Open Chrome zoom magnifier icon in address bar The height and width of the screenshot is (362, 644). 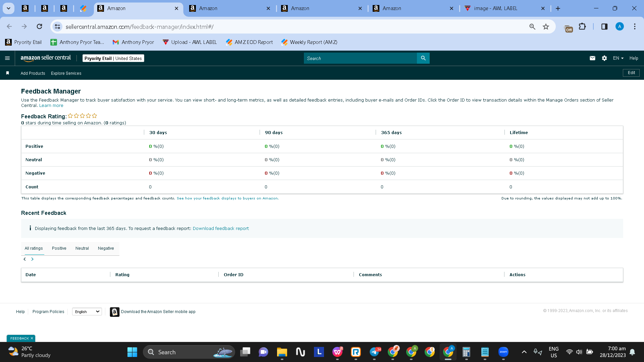pos(532,26)
